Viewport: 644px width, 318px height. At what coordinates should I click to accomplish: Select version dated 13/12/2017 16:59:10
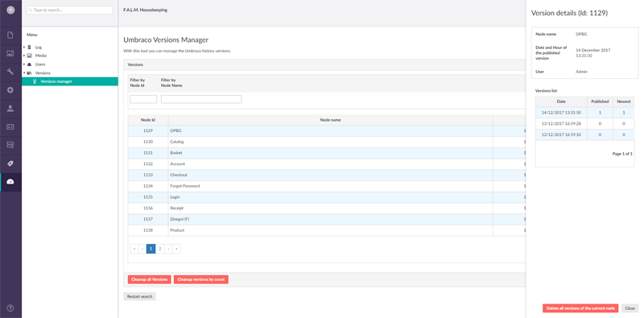click(x=585, y=134)
